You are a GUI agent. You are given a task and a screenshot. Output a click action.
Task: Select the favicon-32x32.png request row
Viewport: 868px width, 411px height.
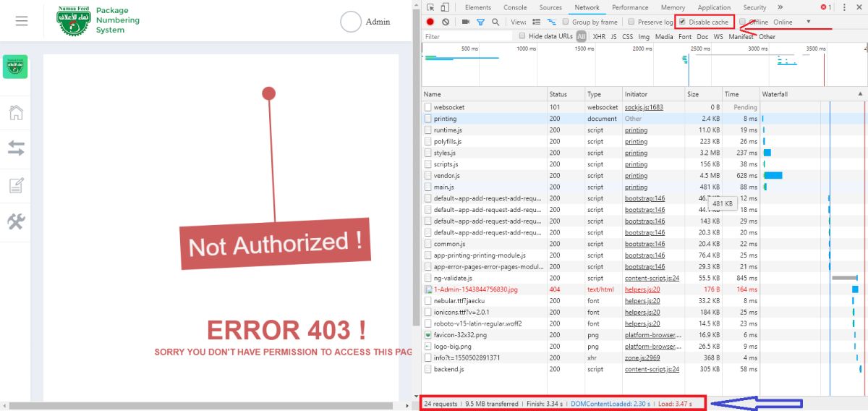click(x=644, y=335)
